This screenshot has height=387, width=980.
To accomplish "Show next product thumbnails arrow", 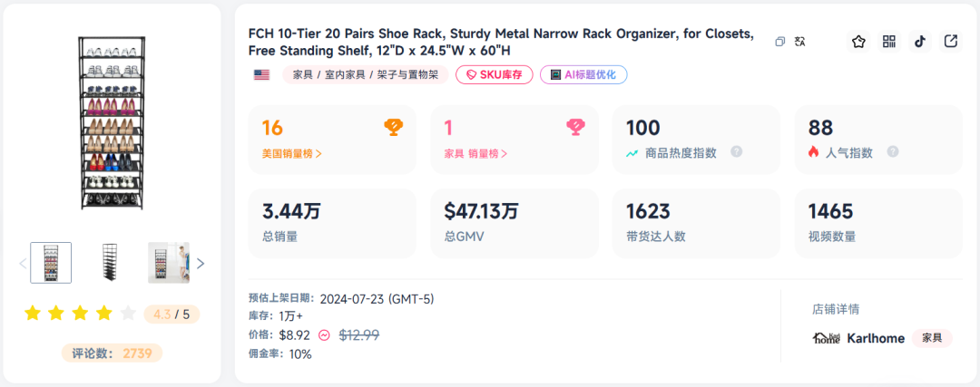I will point(201,264).
